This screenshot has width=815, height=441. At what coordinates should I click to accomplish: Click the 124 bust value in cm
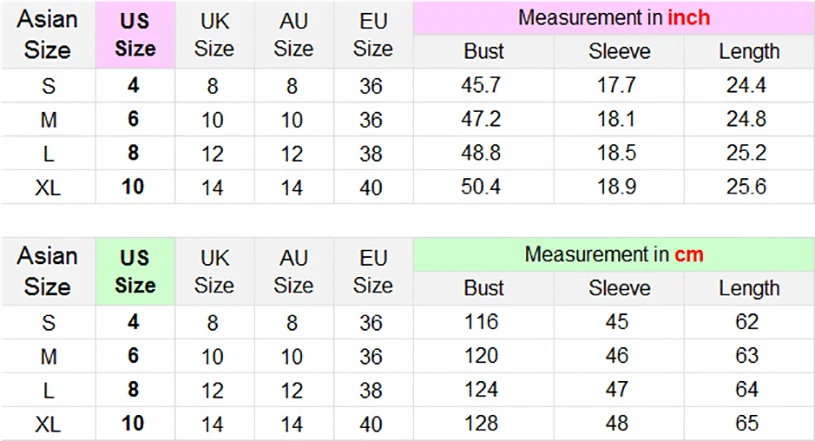(483, 390)
